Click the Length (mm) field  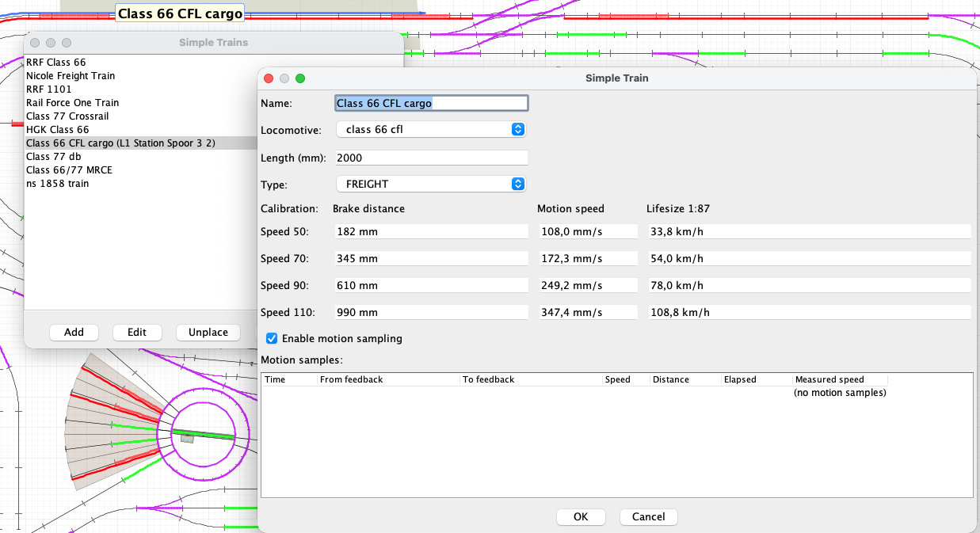coord(431,158)
